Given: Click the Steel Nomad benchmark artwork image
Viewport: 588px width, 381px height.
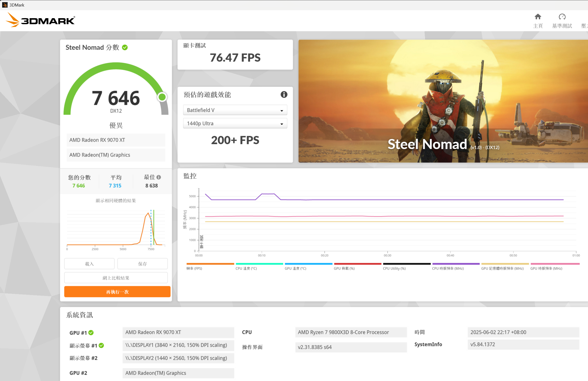Looking at the screenshot, I should click(443, 101).
